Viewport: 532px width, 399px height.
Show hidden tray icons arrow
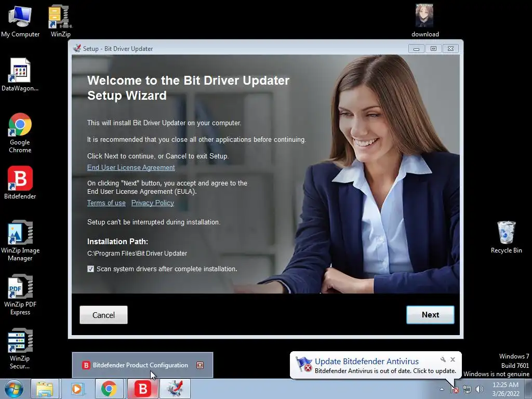pos(442,389)
